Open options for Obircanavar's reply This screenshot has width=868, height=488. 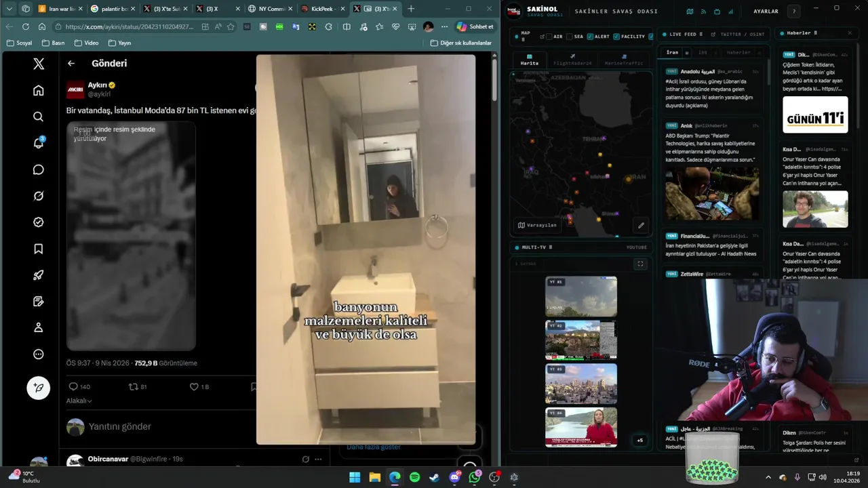tap(318, 459)
